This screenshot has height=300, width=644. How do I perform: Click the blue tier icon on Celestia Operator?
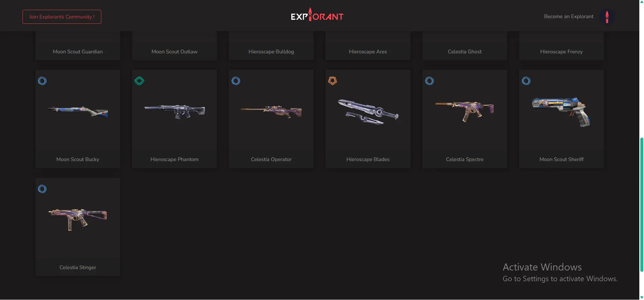[x=236, y=81]
